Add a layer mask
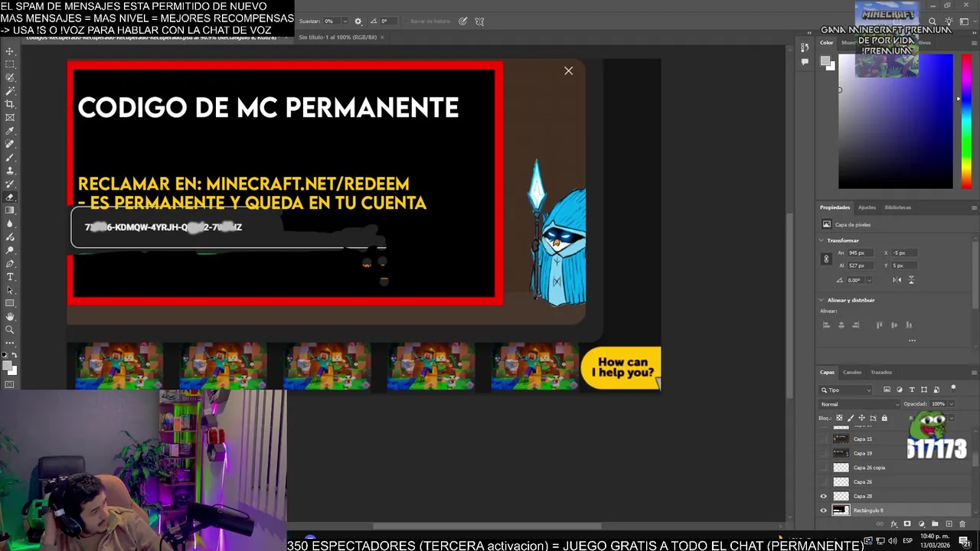980x551 pixels. point(907,524)
